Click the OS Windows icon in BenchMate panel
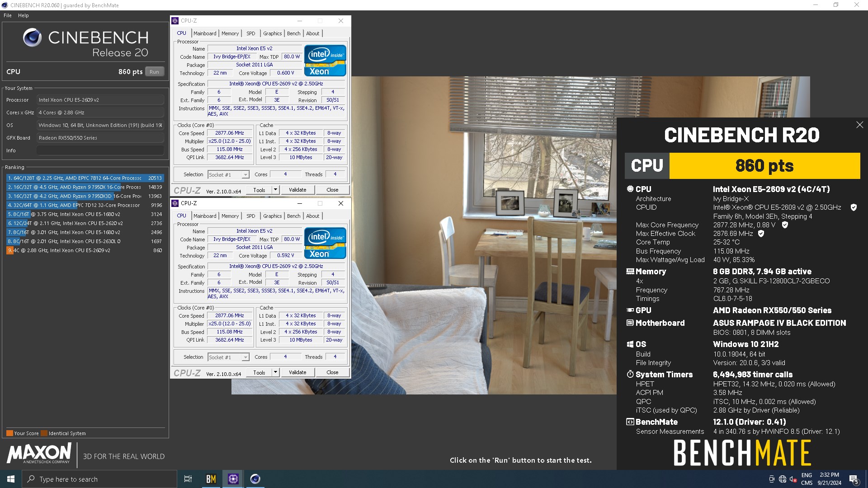 [x=630, y=344]
